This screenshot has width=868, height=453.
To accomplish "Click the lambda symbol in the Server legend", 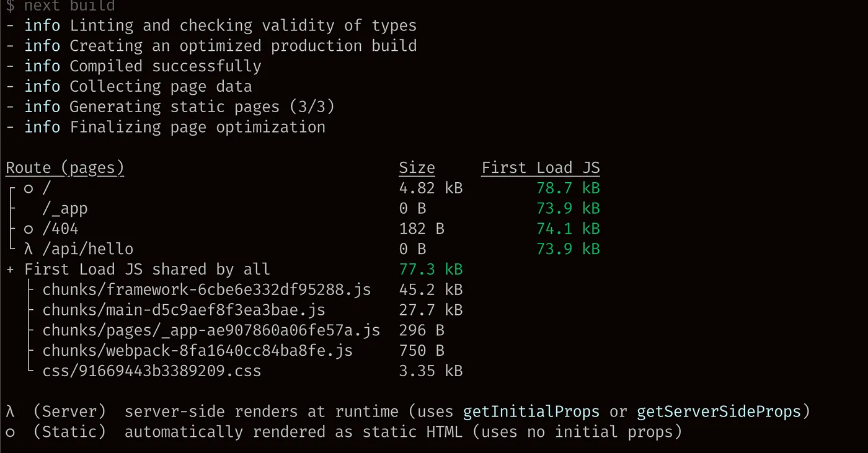I will point(10,411).
